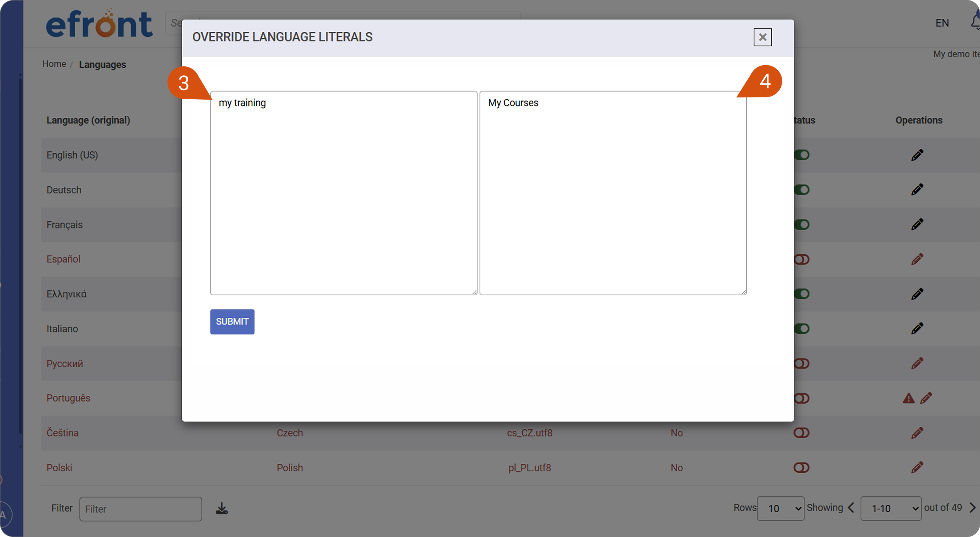Click the 'out of 49' text
This screenshot has height=537, width=980.
pos(943,508)
